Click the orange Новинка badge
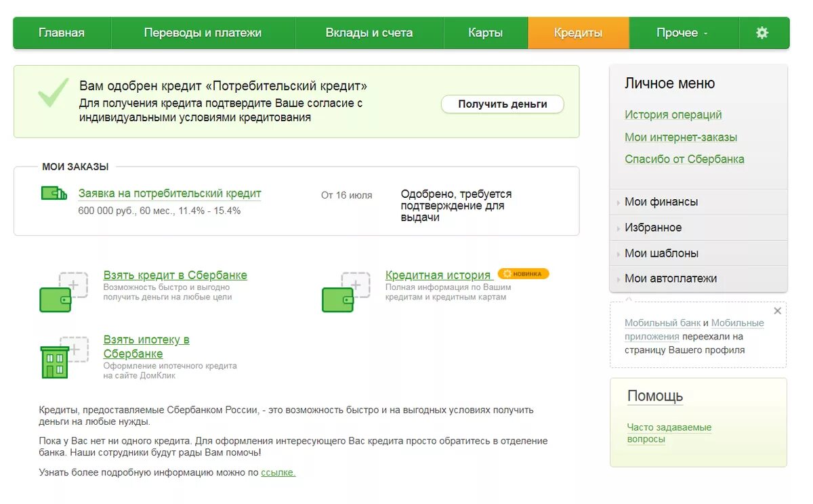The image size is (813, 504). point(523,274)
